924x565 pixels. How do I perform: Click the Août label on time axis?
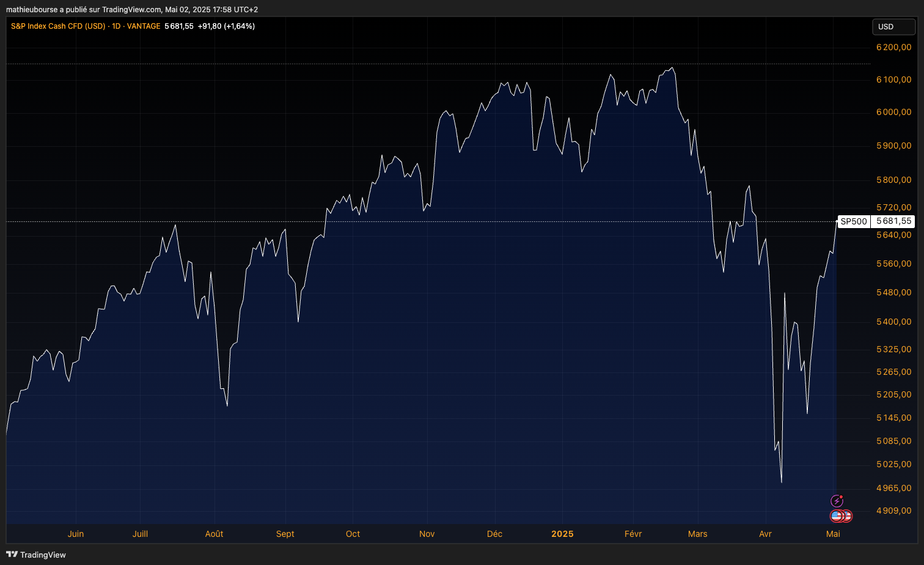tap(215, 534)
